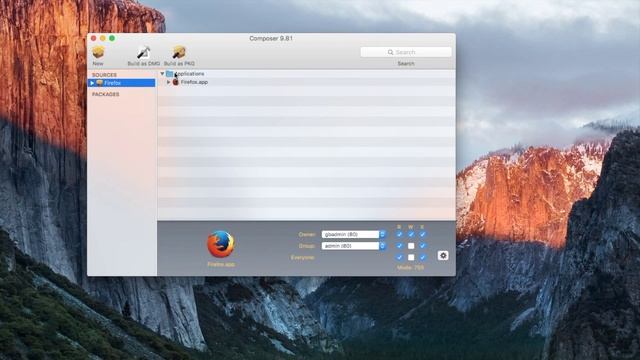
Task: Minimize Composer with the yellow button
Action: (103, 38)
